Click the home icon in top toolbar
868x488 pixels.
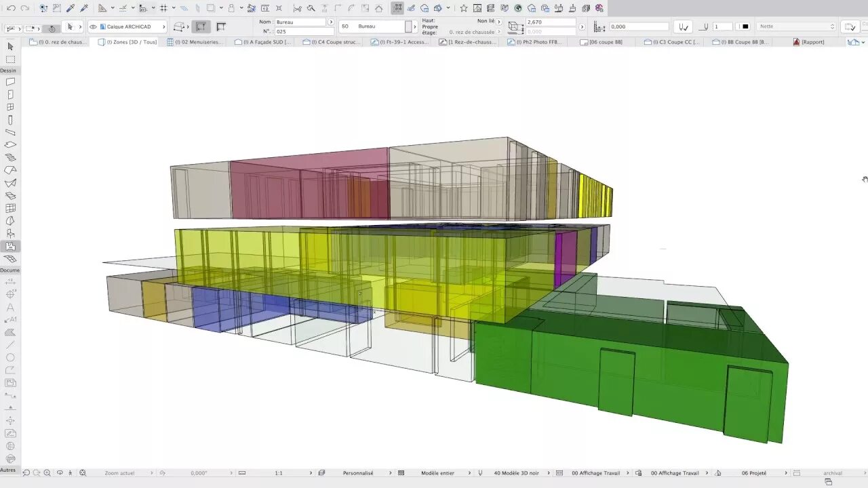coord(378,8)
